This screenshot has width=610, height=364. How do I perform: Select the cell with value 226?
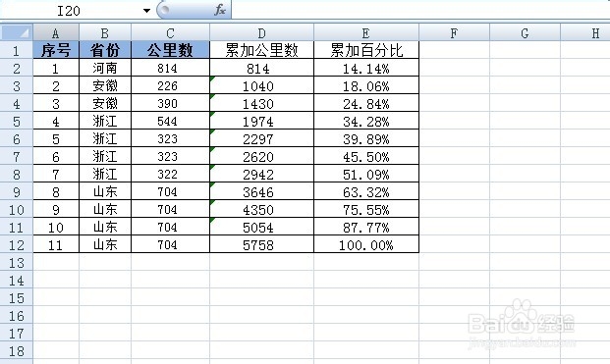[170, 86]
